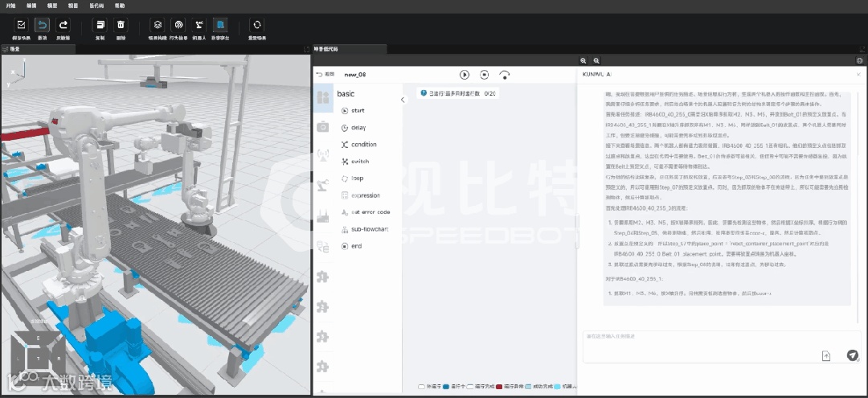Select the loop block

tap(353, 178)
